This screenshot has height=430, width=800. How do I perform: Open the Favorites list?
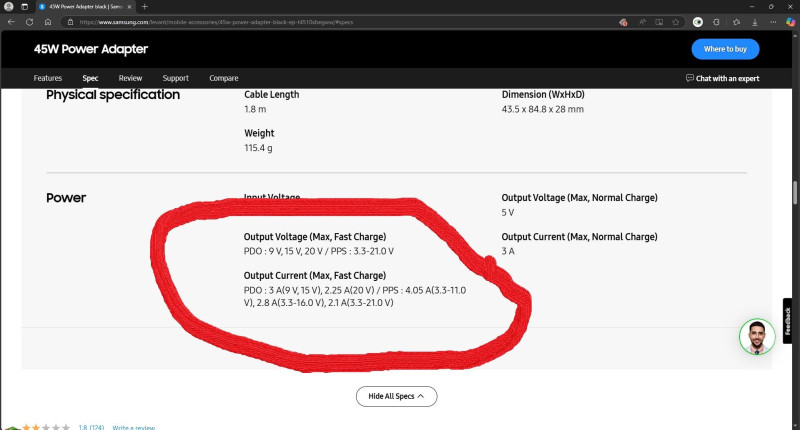[x=736, y=22]
